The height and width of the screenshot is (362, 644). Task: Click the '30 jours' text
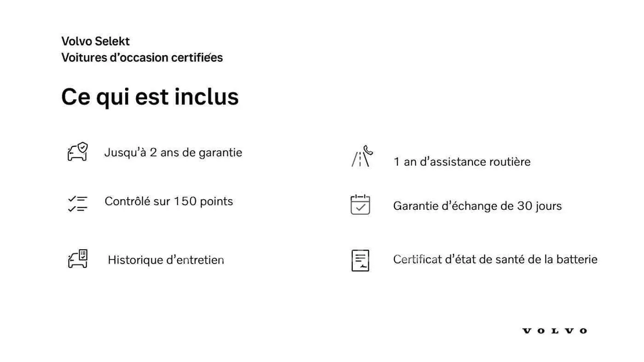pyautogui.click(x=540, y=206)
